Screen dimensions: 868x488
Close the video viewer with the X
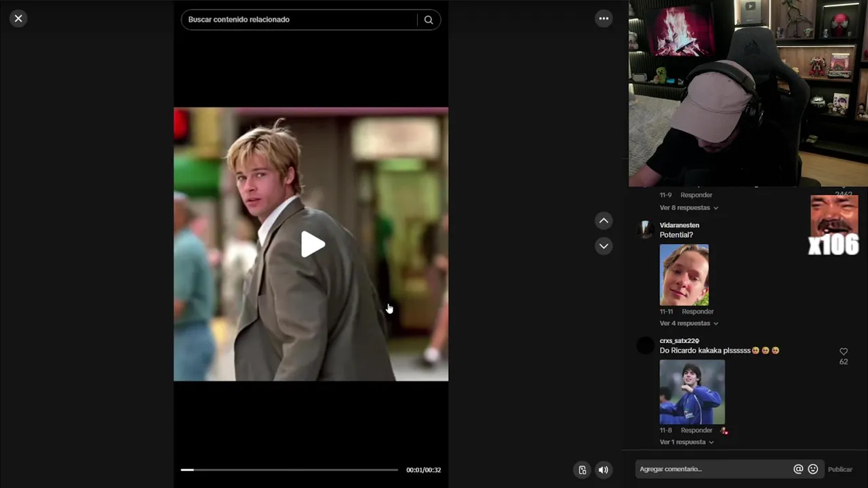[x=18, y=18]
